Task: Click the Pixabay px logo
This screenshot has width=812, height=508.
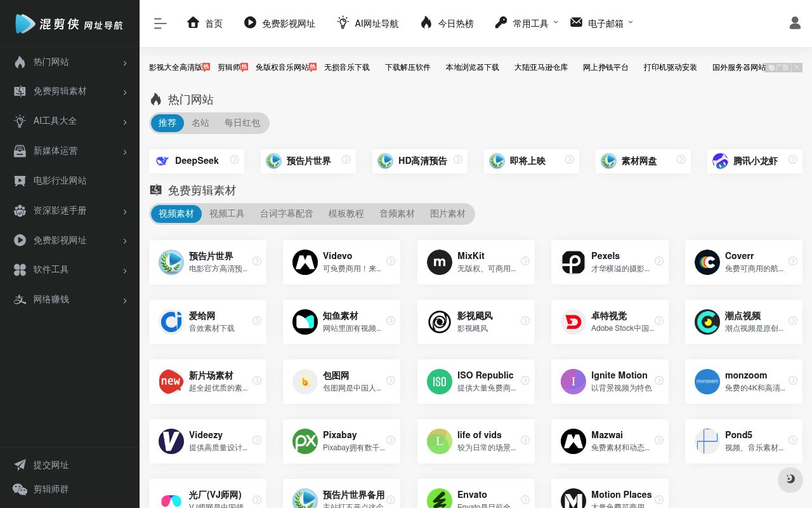Action: (305, 441)
